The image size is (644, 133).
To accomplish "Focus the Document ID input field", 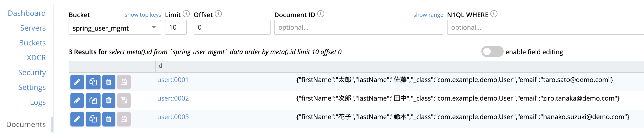I will 358,28.
